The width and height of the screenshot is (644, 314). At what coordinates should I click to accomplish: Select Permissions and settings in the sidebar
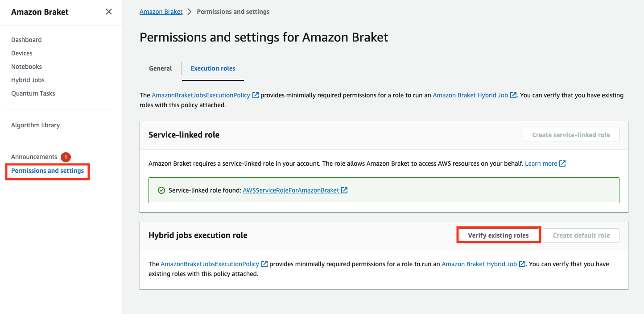(47, 170)
